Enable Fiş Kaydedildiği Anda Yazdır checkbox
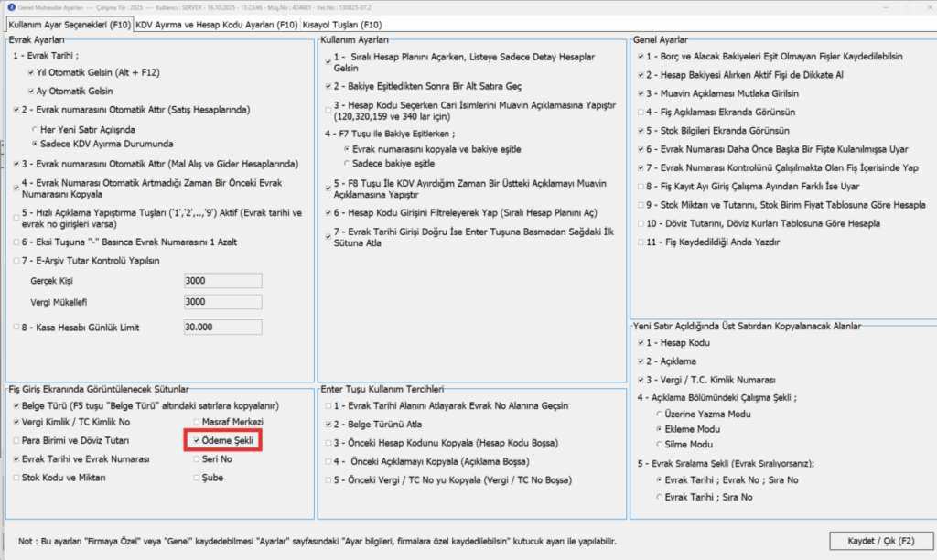937x560 pixels. [641, 242]
